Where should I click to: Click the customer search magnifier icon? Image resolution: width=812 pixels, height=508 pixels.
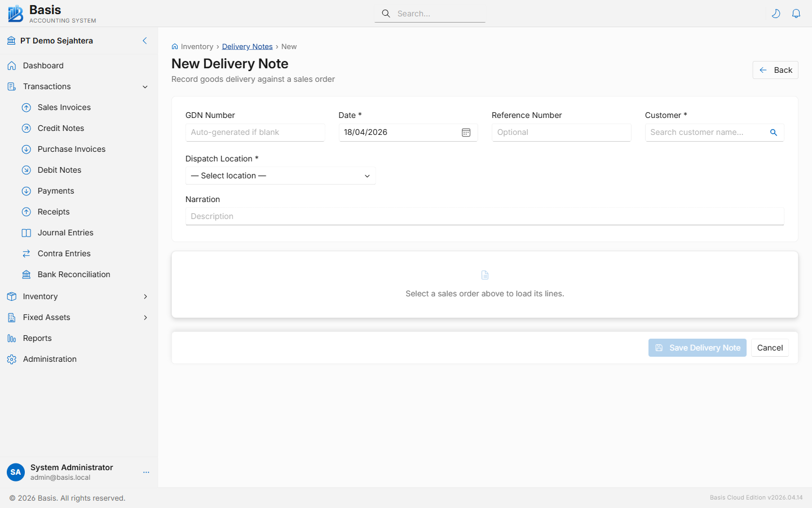pyautogui.click(x=774, y=133)
